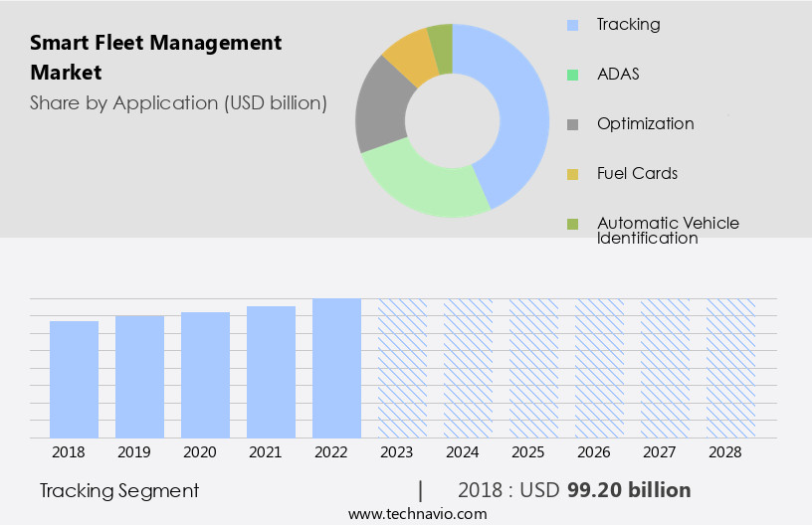Screen dimensions: 812x525
Task: Click the solid 2022 bar
Action: pos(336,368)
